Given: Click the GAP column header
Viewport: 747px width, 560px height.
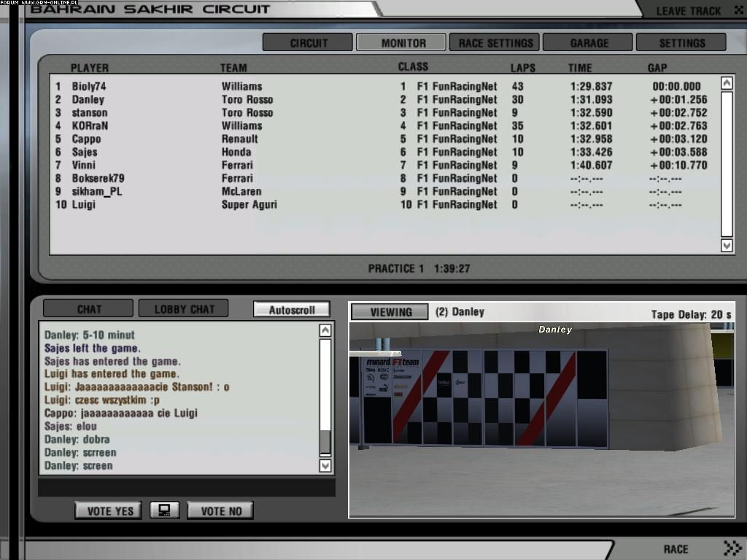Looking at the screenshot, I should pos(657,68).
